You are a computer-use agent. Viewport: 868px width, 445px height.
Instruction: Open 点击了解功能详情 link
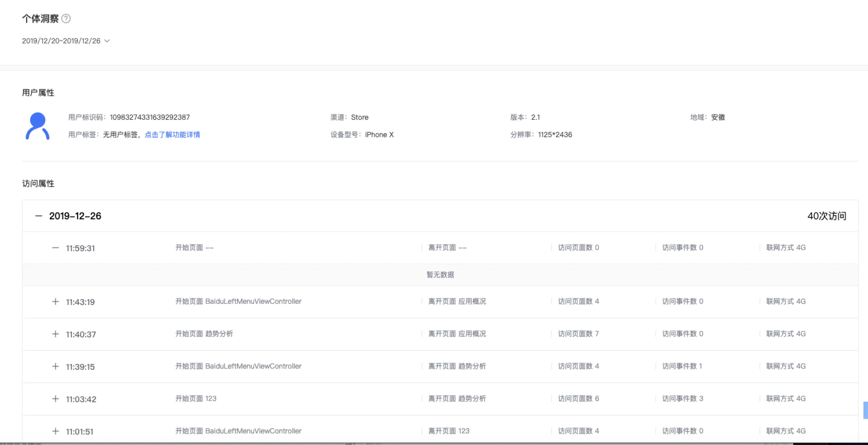pyautogui.click(x=172, y=135)
